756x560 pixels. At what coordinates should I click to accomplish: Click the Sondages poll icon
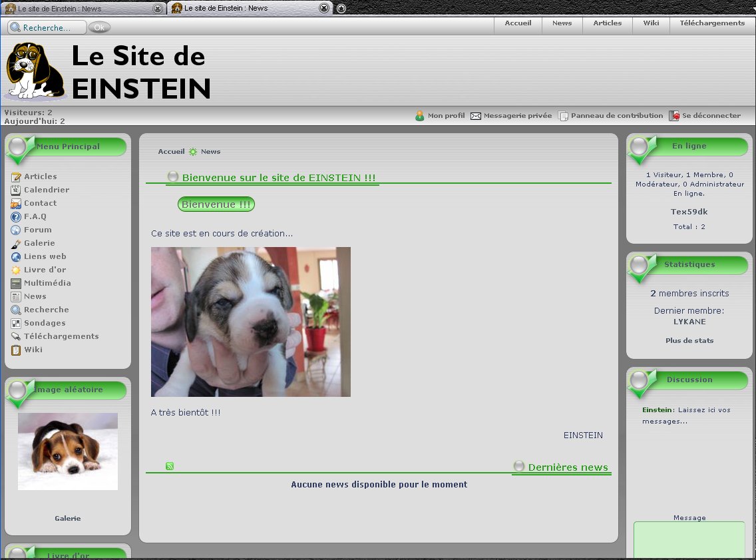[16, 323]
